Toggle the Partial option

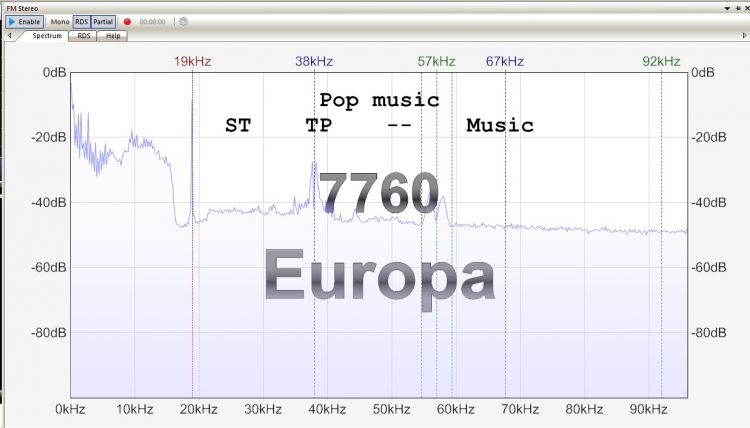[x=103, y=22]
